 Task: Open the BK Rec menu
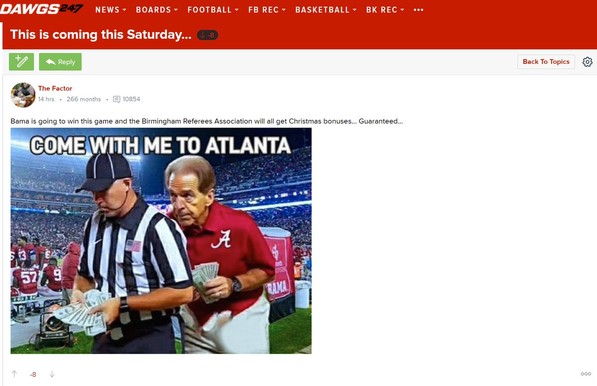coord(385,10)
